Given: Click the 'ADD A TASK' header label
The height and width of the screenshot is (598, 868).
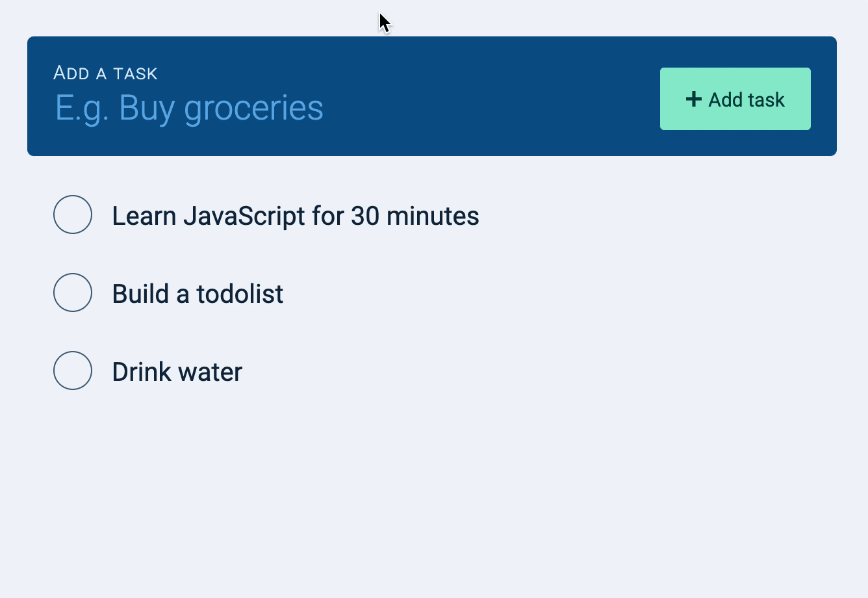Looking at the screenshot, I should click(x=105, y=73).
